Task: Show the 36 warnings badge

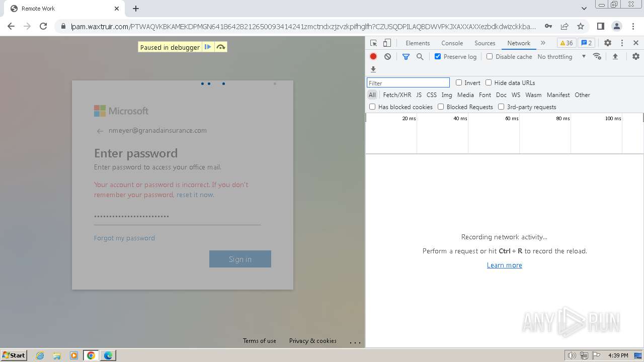Action: pyautogui.click(x=567, y=43)
